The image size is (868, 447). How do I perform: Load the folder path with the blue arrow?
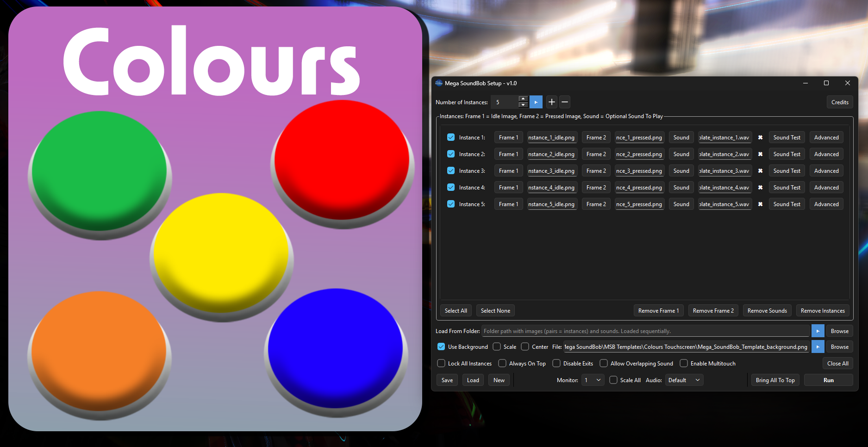818,331
